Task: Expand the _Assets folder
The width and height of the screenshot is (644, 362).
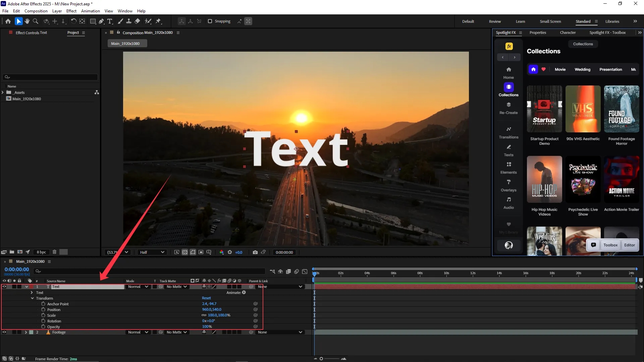Action: click(3, 93)
